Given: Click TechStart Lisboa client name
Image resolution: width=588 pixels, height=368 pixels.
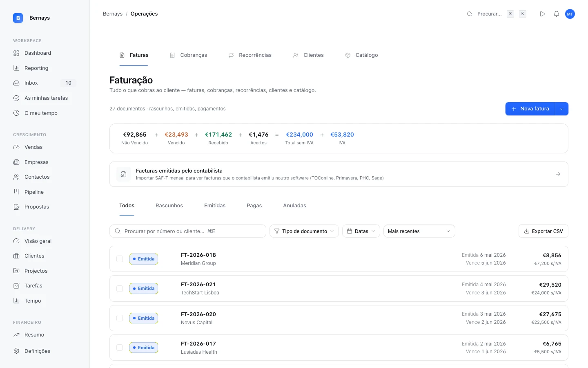Looking at the screenshot, I should [x=200, y=293].
